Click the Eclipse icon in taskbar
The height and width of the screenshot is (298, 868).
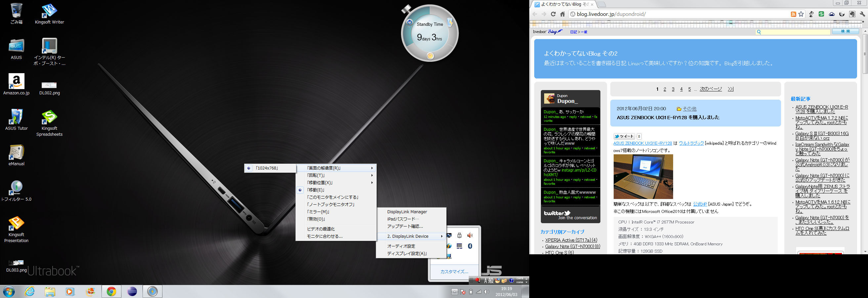132,291
